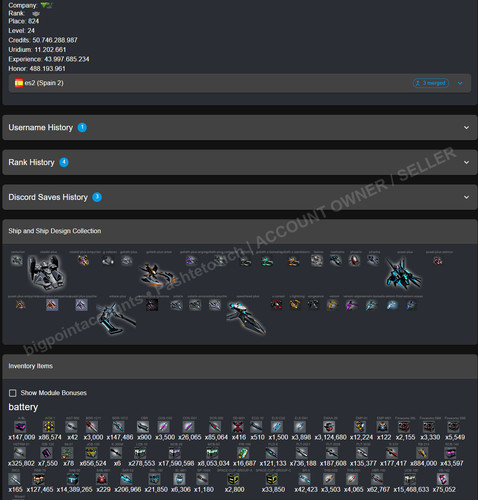Viewport: 478px width, 500px height.
Task: Select the large solace-plus ship
Action: pyautogui.click(x=116, y=318)
